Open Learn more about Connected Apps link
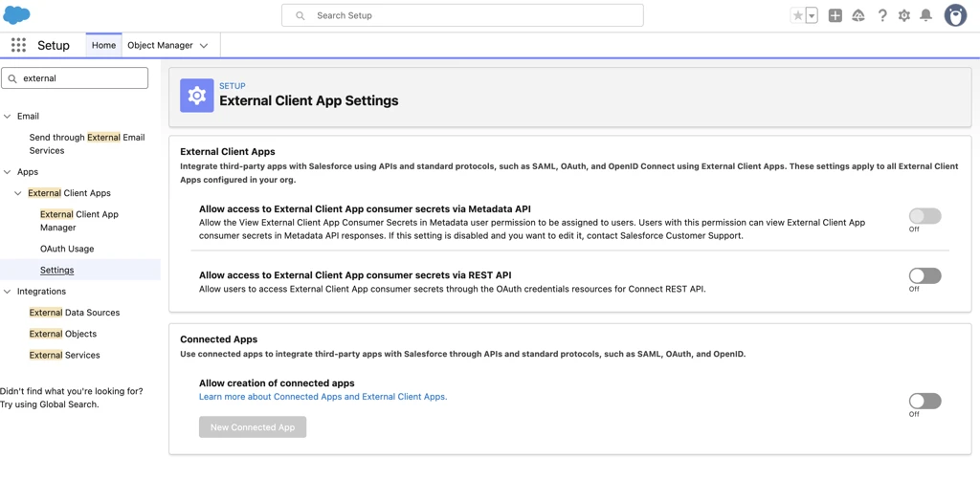 coord(323,397)
